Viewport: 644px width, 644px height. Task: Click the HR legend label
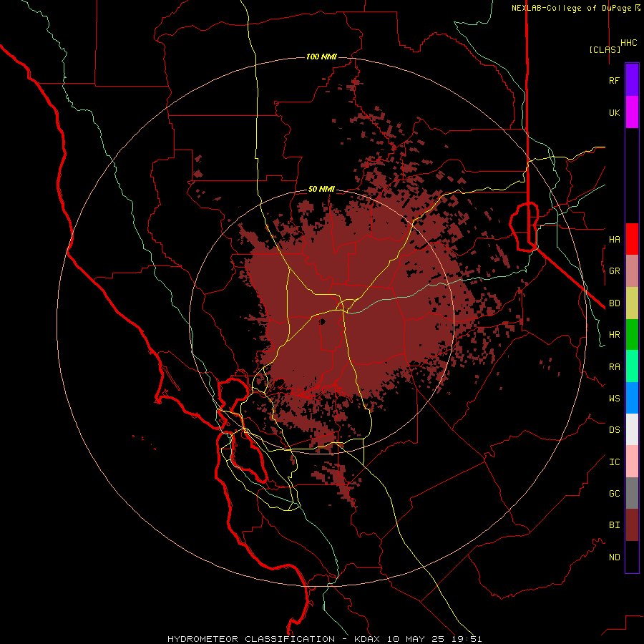[614, 335]
